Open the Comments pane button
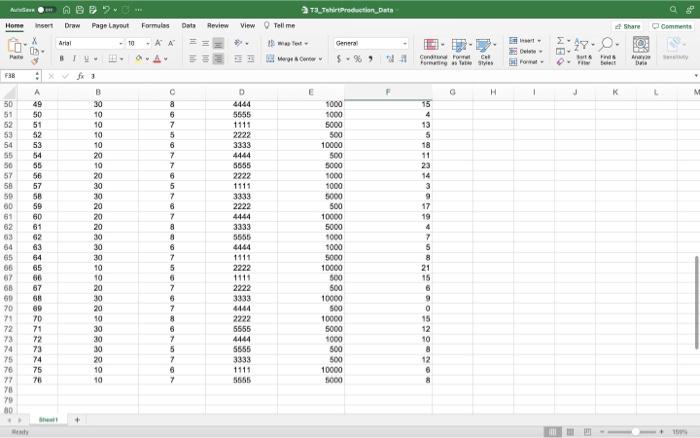The width and height of the screenshot is (700, 438). tap(671, 26)
